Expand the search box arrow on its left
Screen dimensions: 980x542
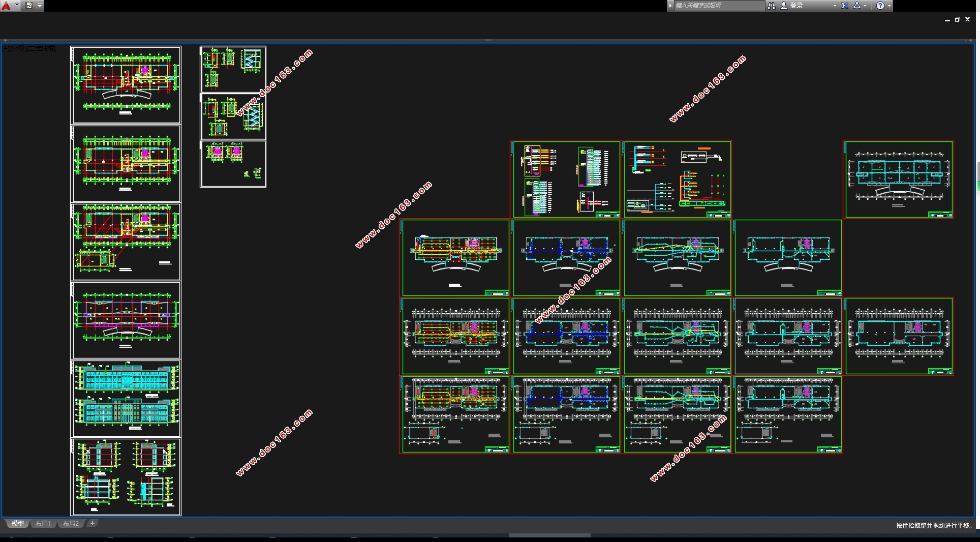[670, 6]
